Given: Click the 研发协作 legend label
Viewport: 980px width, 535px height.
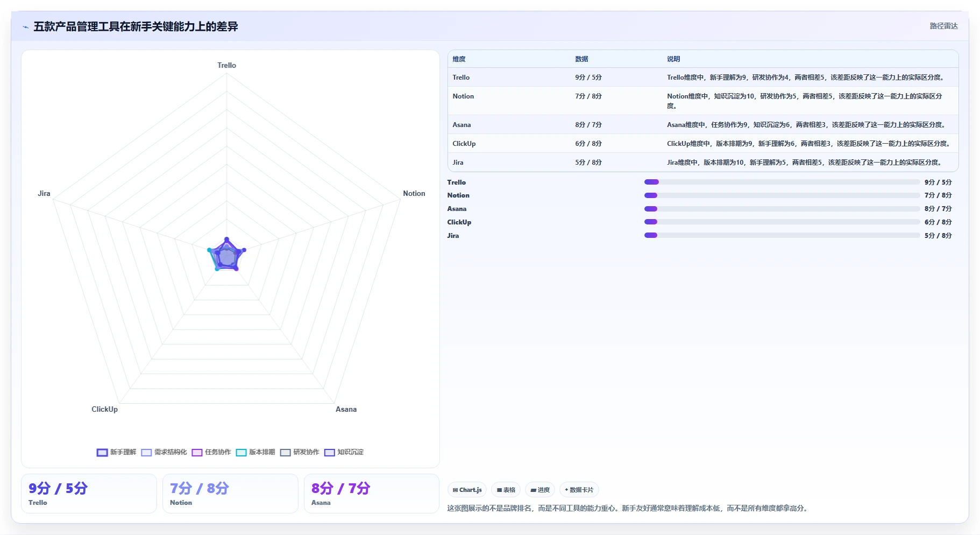Looking at the screenshot, I should [x=306, y=453].
